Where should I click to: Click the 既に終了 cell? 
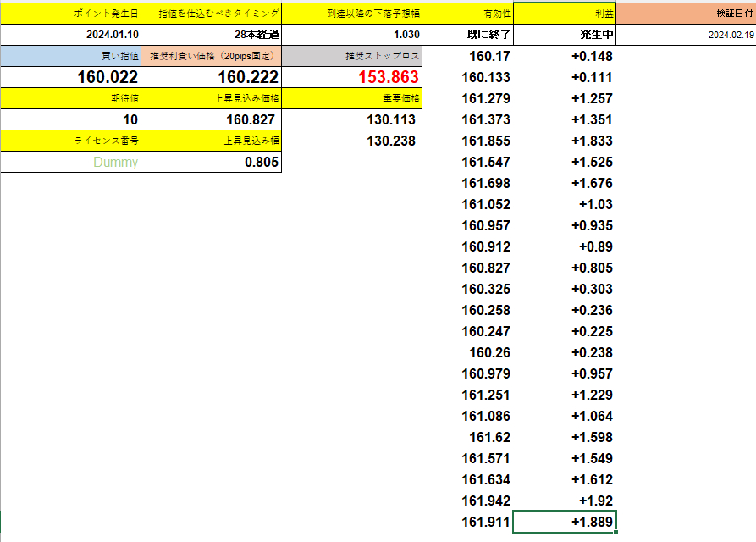467,35
